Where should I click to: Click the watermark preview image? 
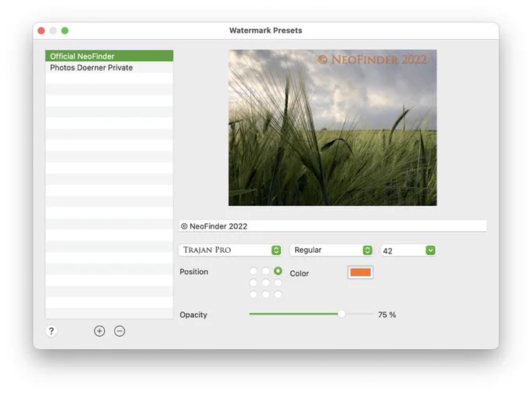point(332,128)
